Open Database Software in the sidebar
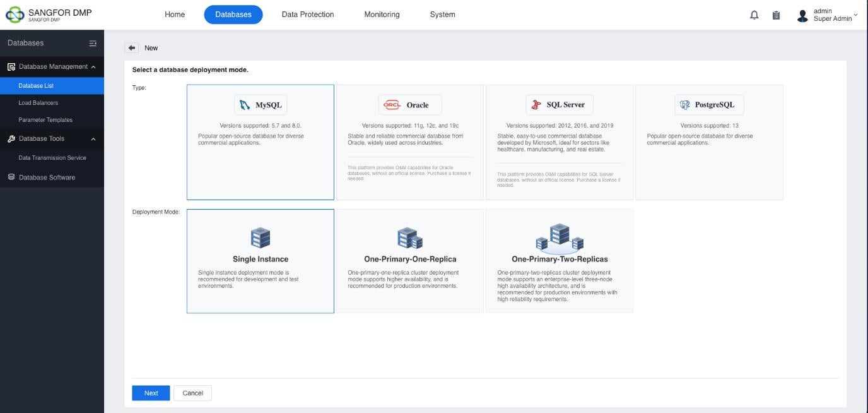Screen dimensions: 868x413 coord(52,177)
